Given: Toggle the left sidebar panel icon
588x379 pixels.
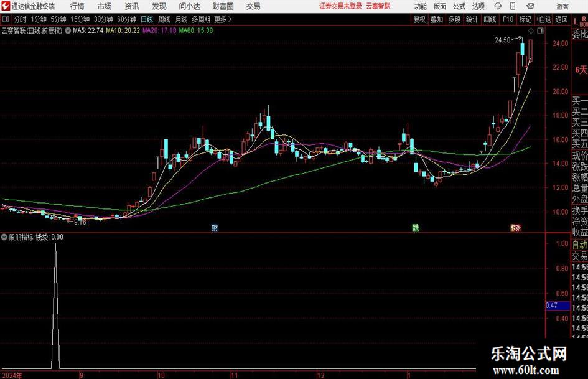Looking at the screenshot, I should click(6, 19).
